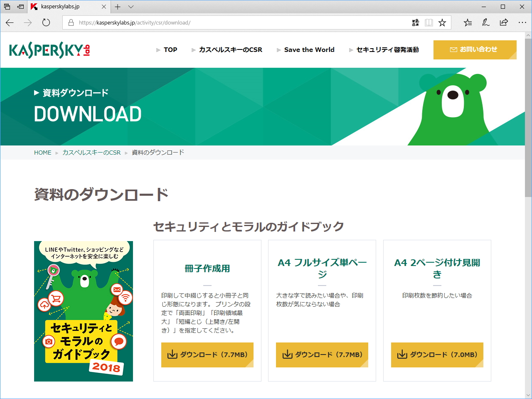This screenshot has height=399, width=532.
Task: Click the お問い合わせ contact button
Action: 475,50
